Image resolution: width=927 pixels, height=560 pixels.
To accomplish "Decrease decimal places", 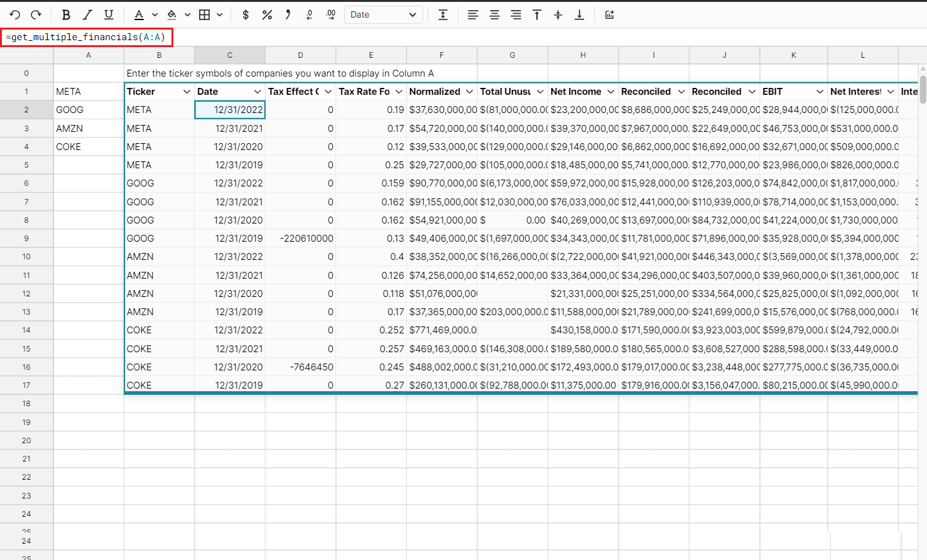I will 309,14.
